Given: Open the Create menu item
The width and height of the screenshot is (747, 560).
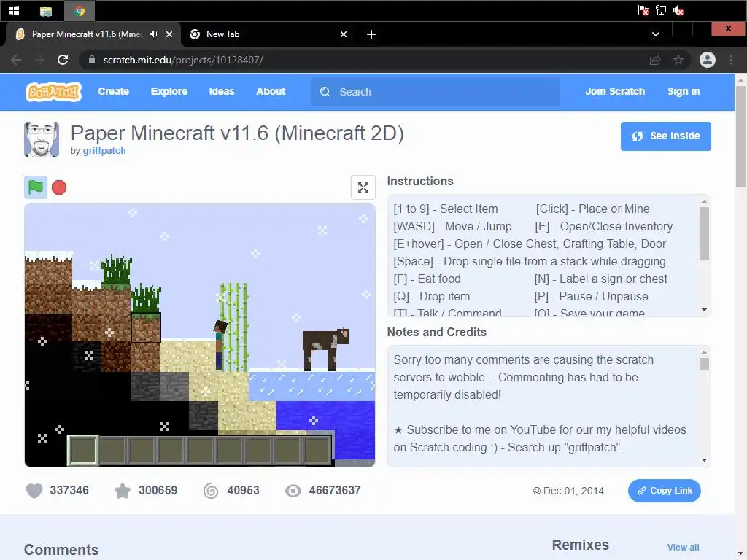Looking at the screenshot, I should (113, 91).
